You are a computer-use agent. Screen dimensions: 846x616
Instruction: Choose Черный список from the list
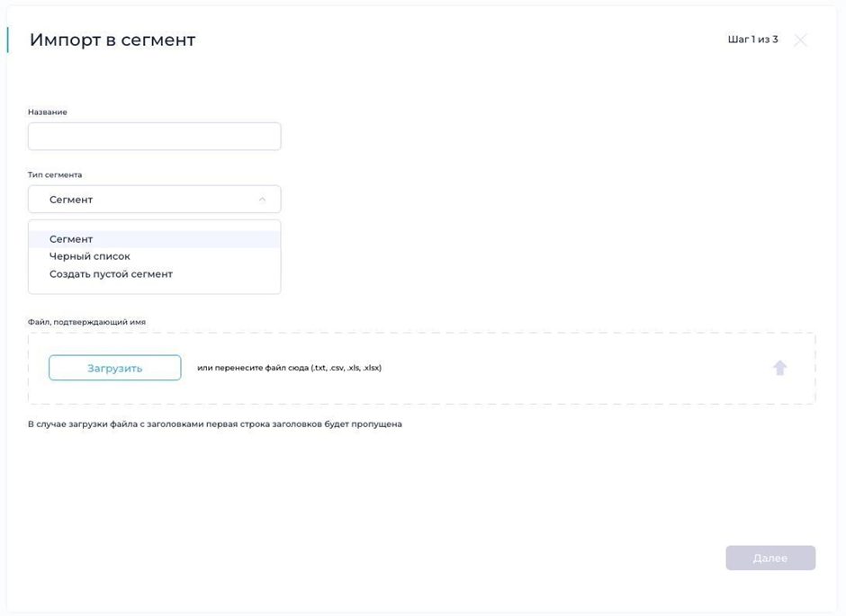coord(90,256)
